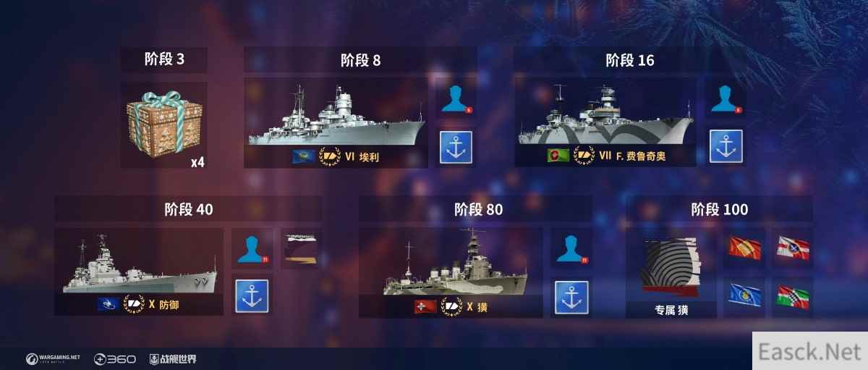Screen dimensions: 868x370
Task: Select the blue-yellow flag in 阶段 100
Action: (744, 296)
